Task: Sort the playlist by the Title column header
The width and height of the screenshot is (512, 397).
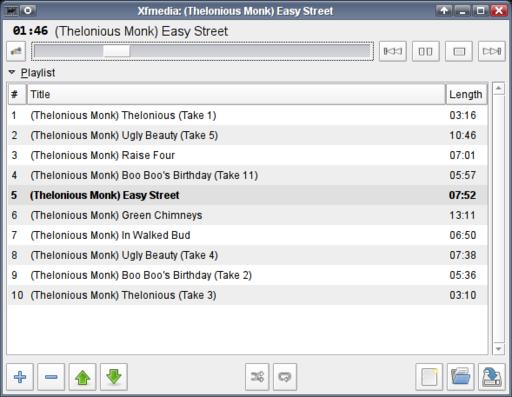Action: click(x=236, y=94)
